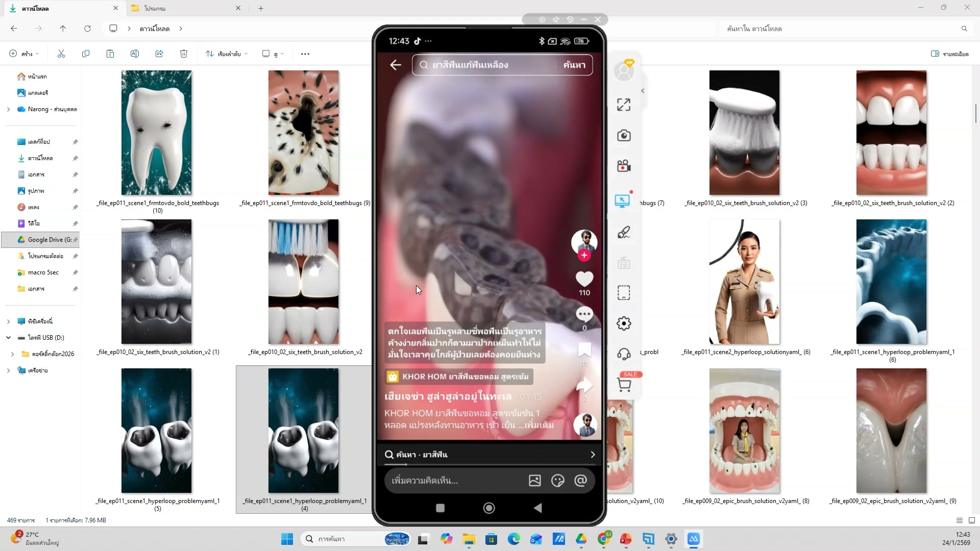Open the ดู view options dropdown
This screenshot has width=980, height=551.
tap(273, 54)
